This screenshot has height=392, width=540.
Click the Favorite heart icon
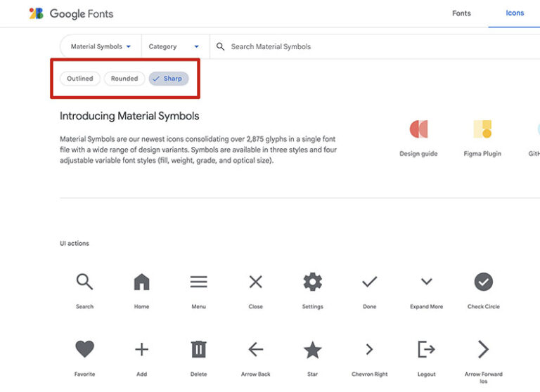tap(84, 349)
